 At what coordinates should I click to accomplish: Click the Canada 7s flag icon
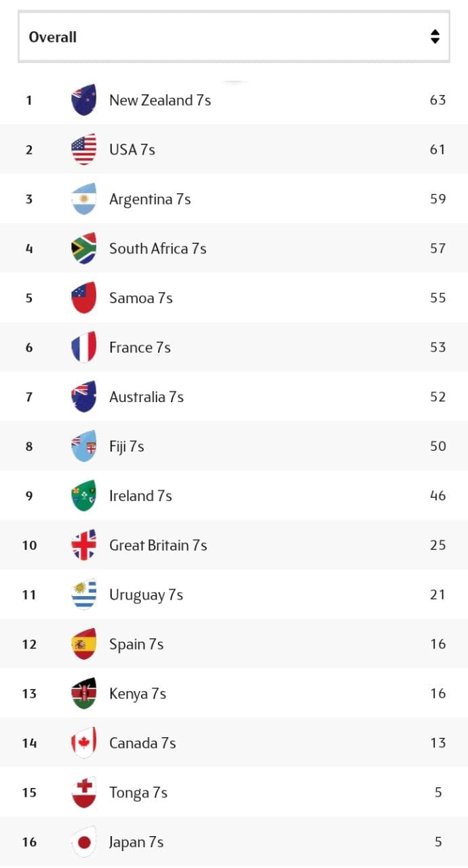click(84, 743)
